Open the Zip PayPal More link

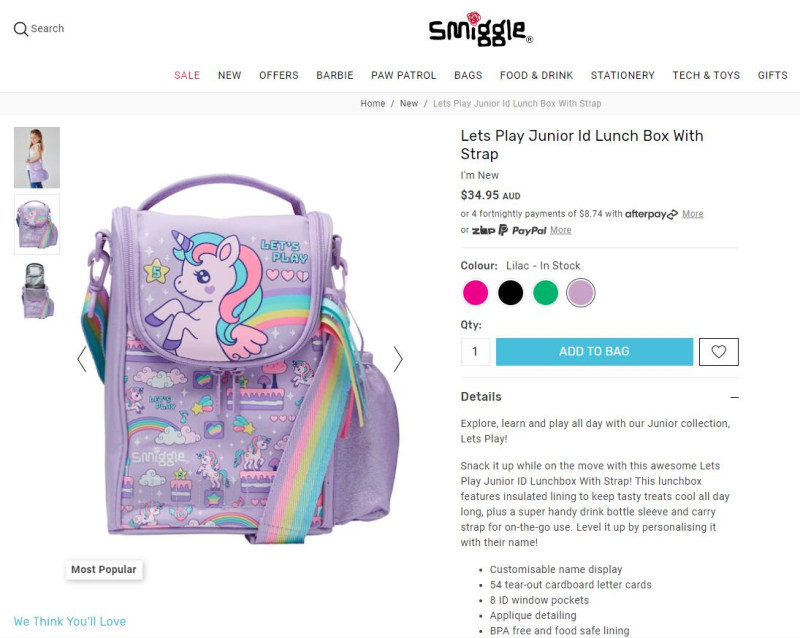coord(560,230)
